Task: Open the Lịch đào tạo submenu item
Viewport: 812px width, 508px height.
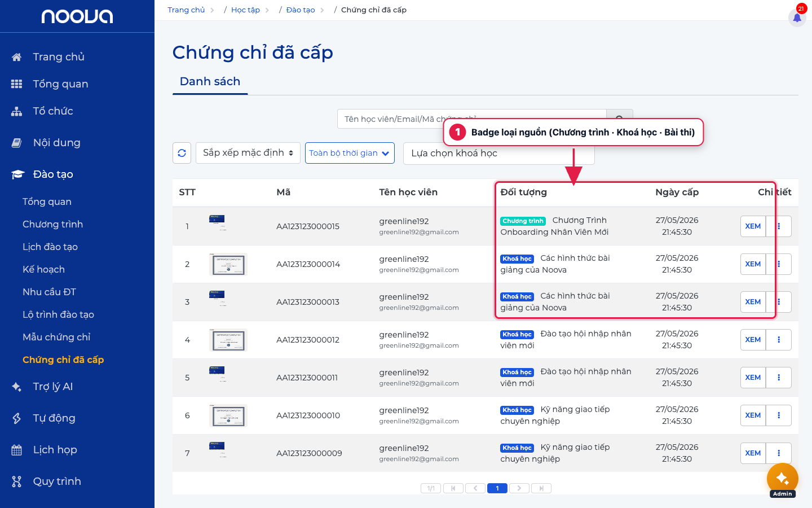Action: click(50, 247)
